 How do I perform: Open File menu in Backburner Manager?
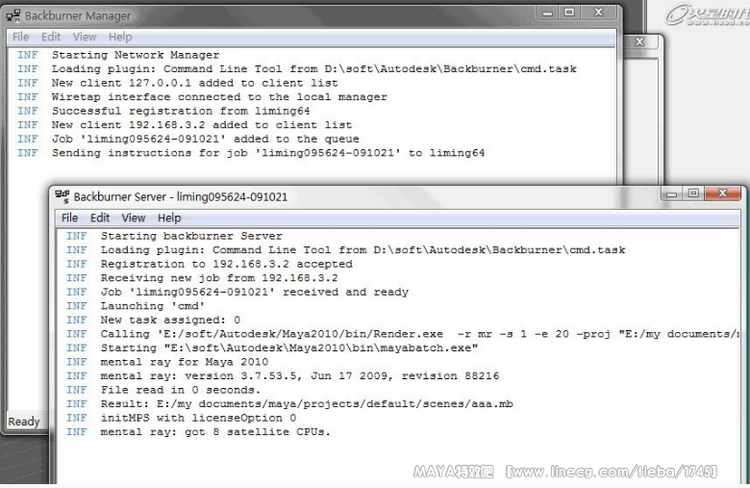coord(21,37)
